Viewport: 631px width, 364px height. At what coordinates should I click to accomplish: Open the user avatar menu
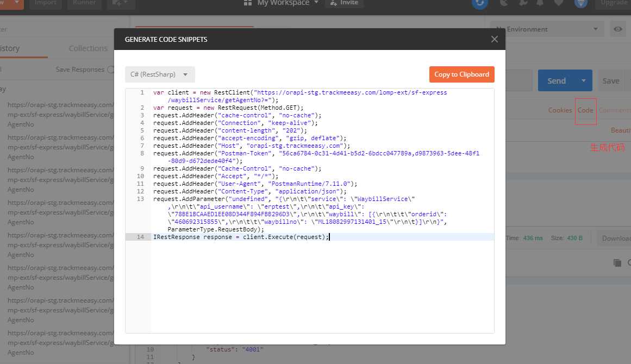click(x=580, y=3)
